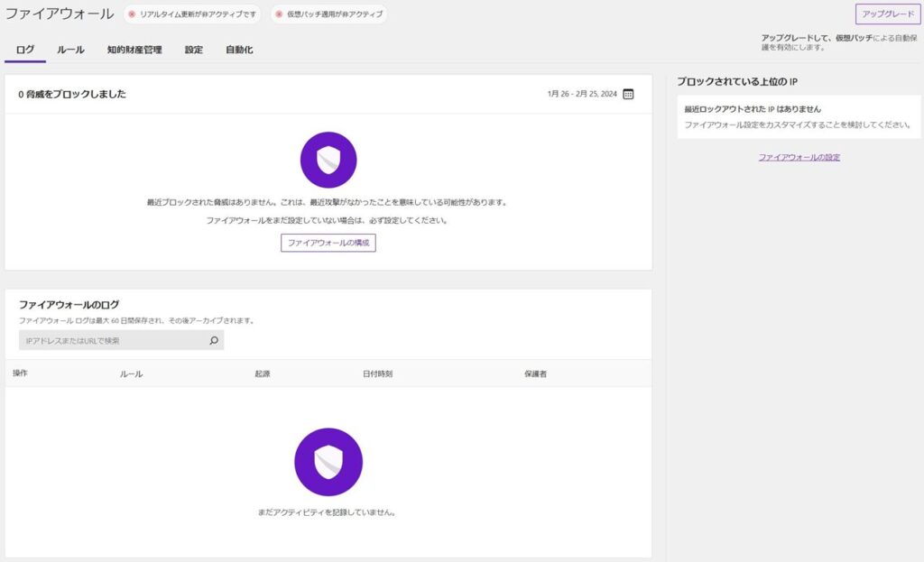Image resolution: width=924 pixels, height=562 pixels.
Task: Sort by the 操作 column header
Action: point(20,373)
